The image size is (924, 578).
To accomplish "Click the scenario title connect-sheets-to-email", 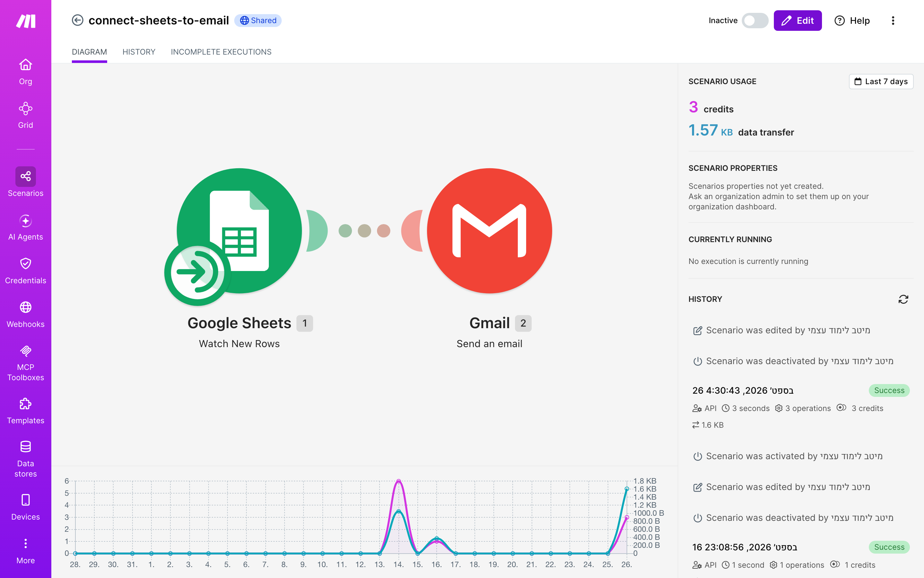I will [x=158, y=20].
